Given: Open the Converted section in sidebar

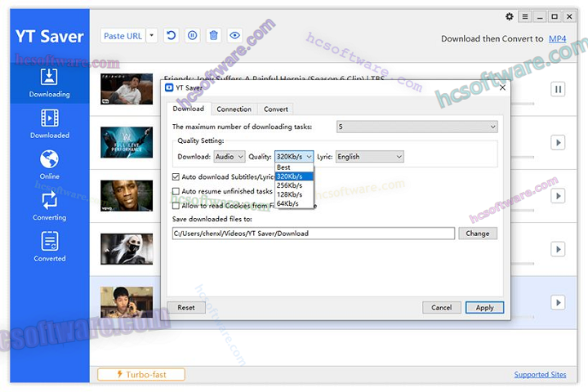Looking at the screenshot, I should pyautogui.click(x=50, y=247).
